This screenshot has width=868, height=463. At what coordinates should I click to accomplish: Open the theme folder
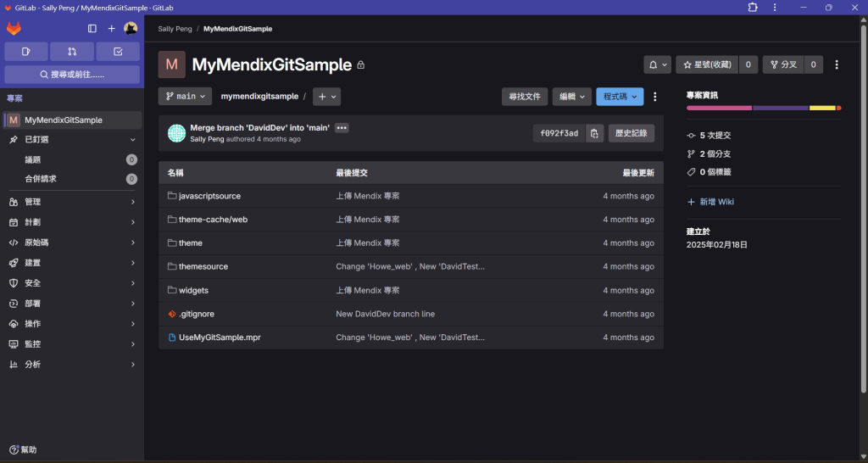[191, 243]
